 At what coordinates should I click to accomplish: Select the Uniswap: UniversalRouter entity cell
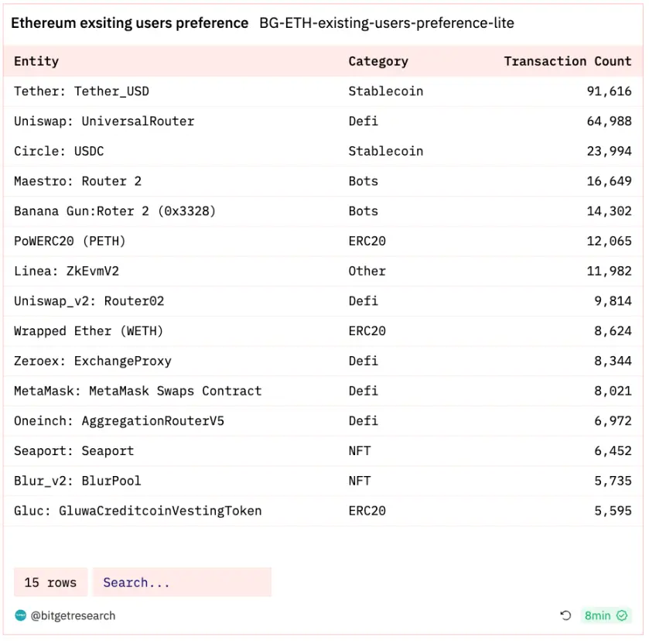pos(104,121)
